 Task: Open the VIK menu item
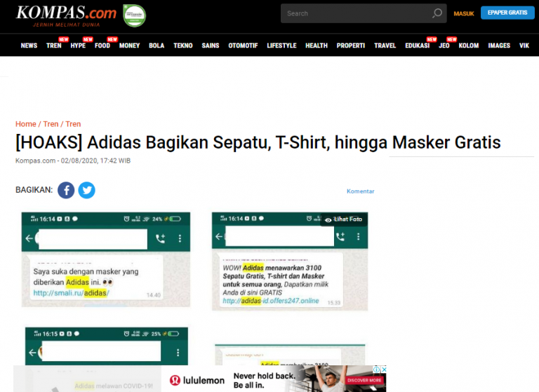coord(524,46)
